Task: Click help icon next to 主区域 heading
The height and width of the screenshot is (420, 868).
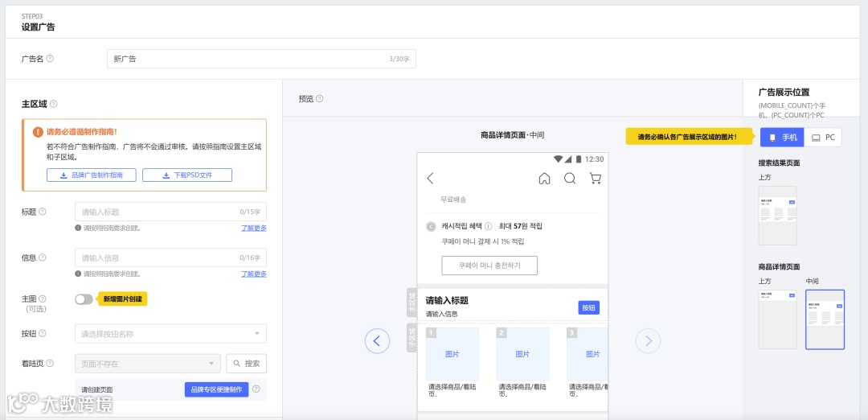Action: tap(54, 104)
